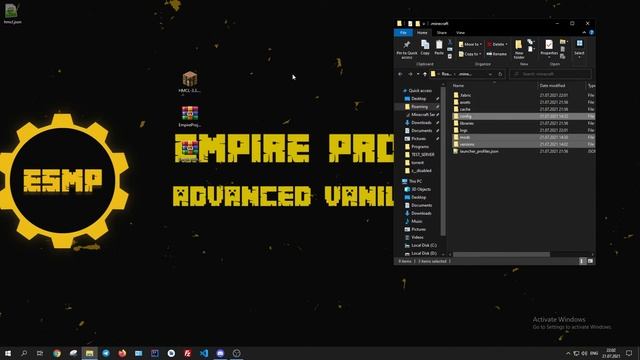
Task: Click the Copy button in the ribbon
Action: point(425,47)
